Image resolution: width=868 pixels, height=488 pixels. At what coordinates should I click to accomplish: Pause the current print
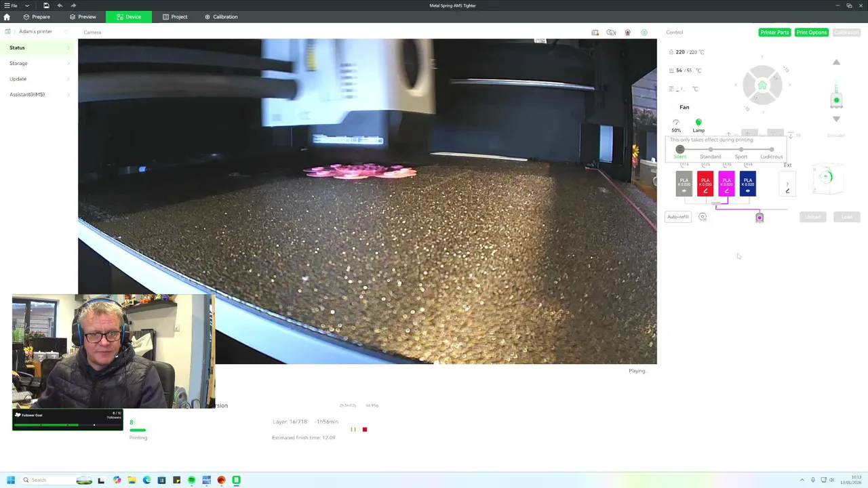click(x=353, y=430)
